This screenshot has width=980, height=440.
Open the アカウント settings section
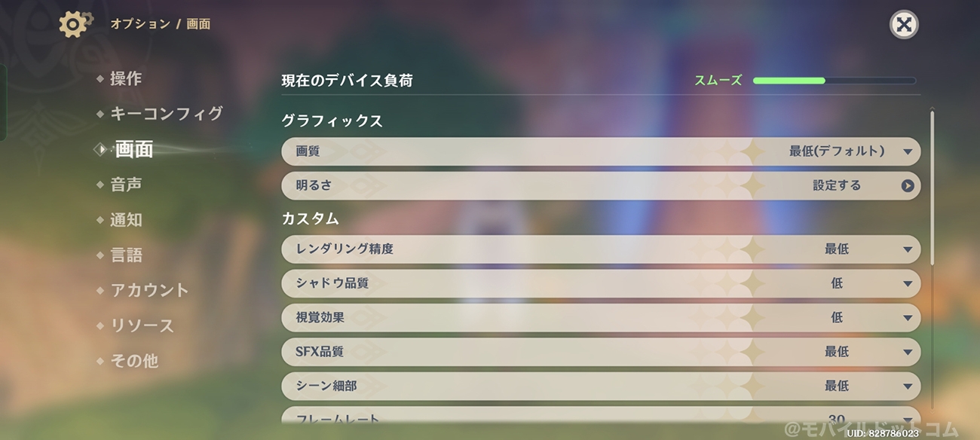coord(149,290)
